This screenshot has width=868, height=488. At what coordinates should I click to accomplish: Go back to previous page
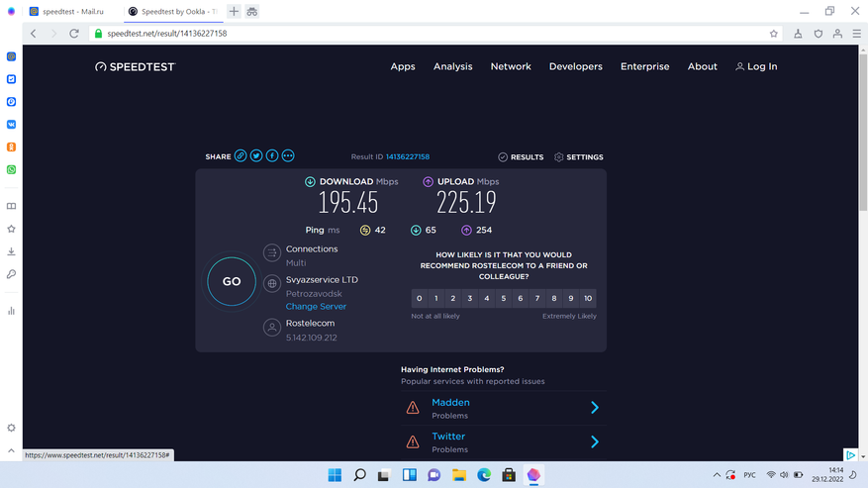[x=34, y=34]
